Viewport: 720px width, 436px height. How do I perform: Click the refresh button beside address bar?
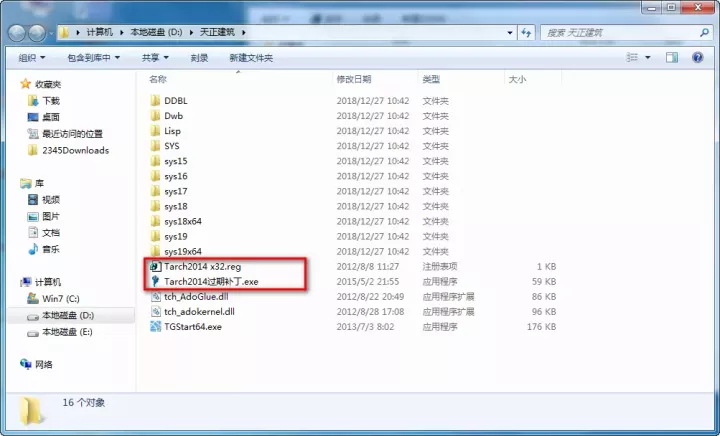(526, 33)
